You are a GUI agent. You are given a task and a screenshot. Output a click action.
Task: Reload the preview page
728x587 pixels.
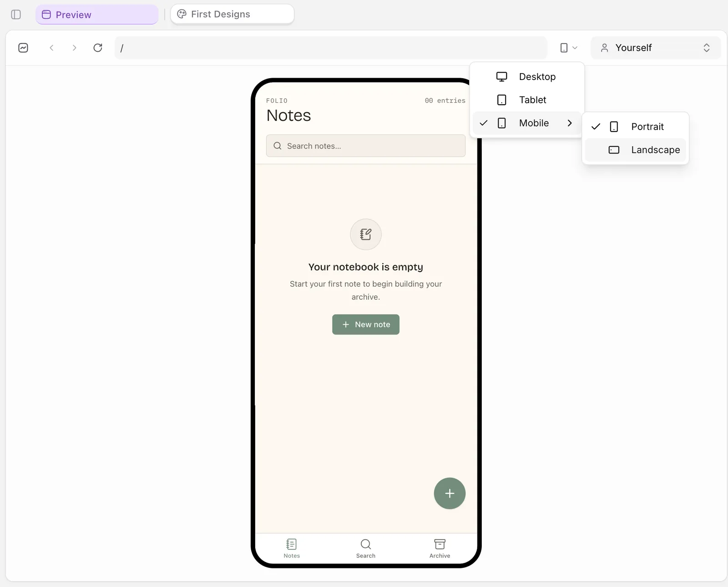[98, 48]
